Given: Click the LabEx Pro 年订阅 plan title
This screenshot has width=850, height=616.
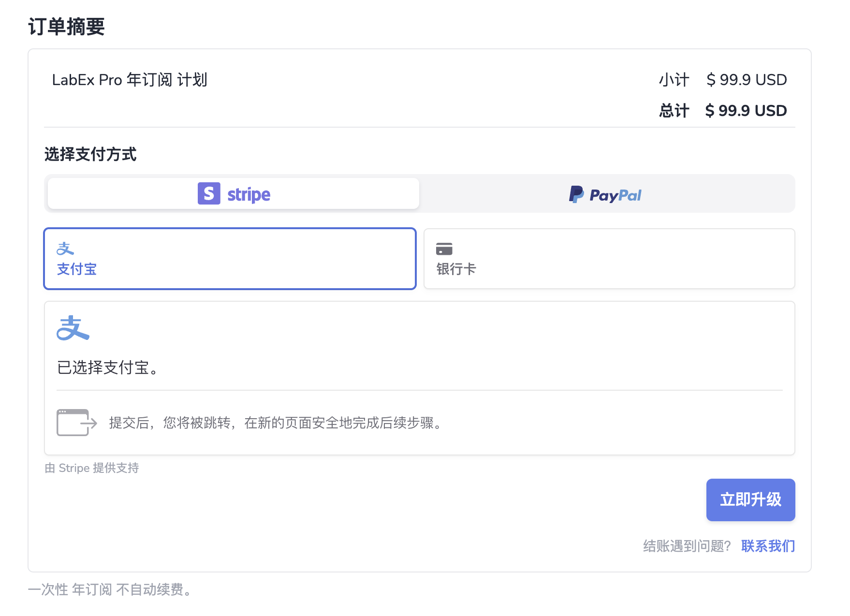Looking at the screenshot, I should tap(130, 79).
